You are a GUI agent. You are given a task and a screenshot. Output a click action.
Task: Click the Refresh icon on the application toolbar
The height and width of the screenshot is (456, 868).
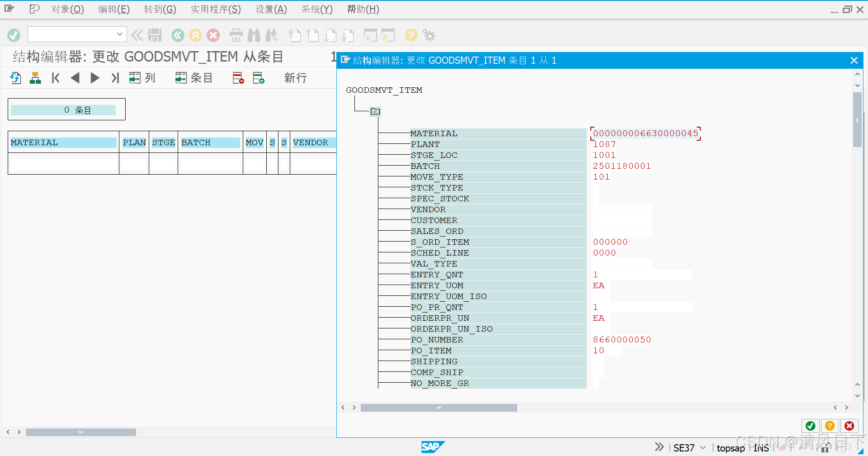click(x=15, y=78)
